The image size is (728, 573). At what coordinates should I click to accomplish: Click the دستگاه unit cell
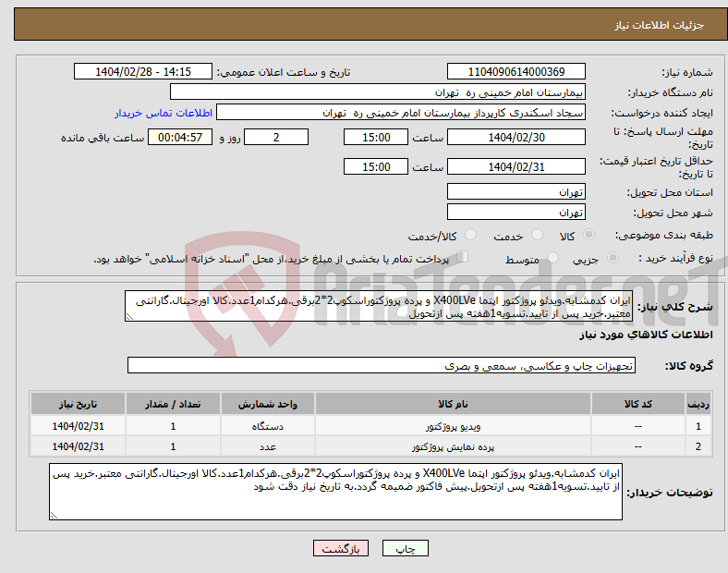(267, 426)
